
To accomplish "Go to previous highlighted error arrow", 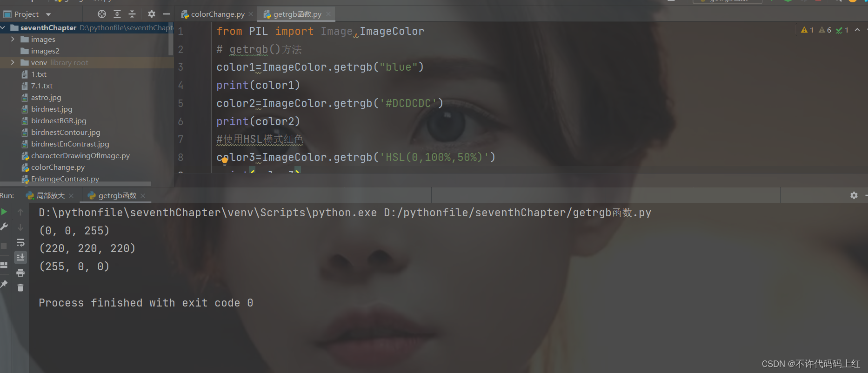I will pos(857,30).
